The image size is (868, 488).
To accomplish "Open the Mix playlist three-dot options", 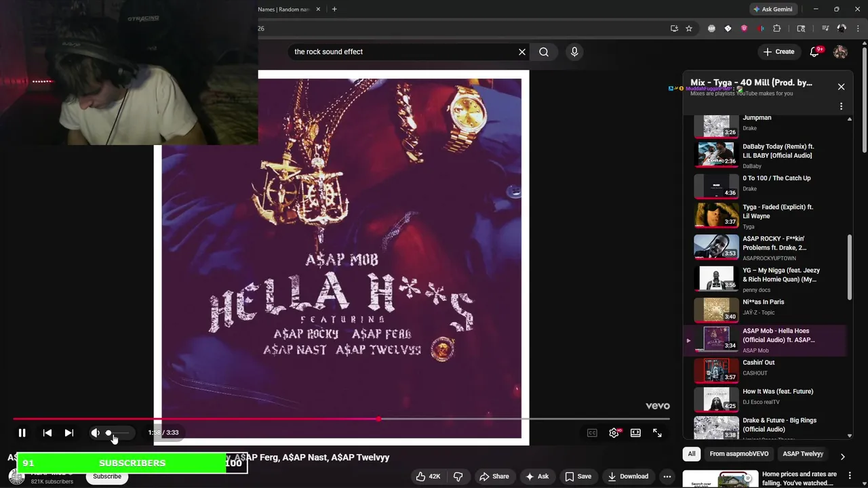I will coord(841,106).
